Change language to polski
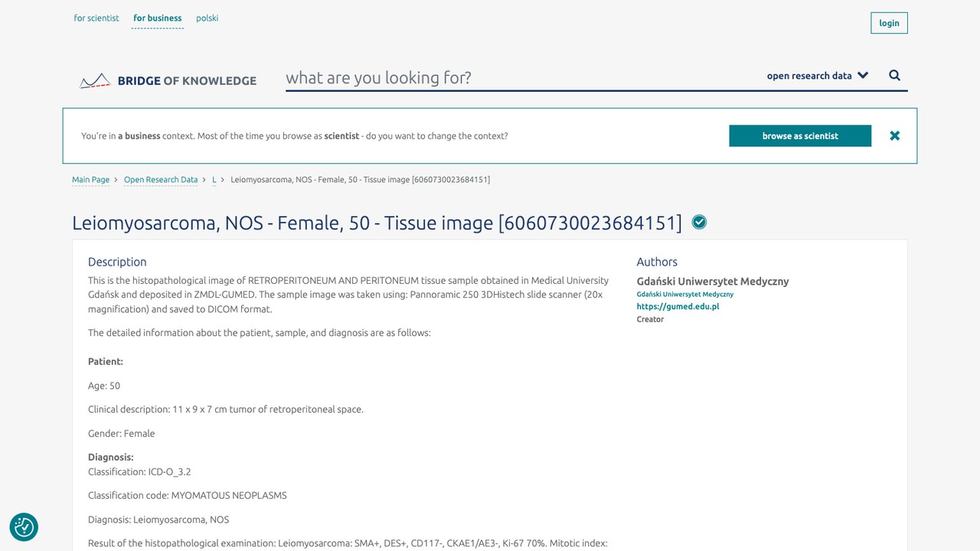Viewport: 980px width, 551px height. point(207,18)
